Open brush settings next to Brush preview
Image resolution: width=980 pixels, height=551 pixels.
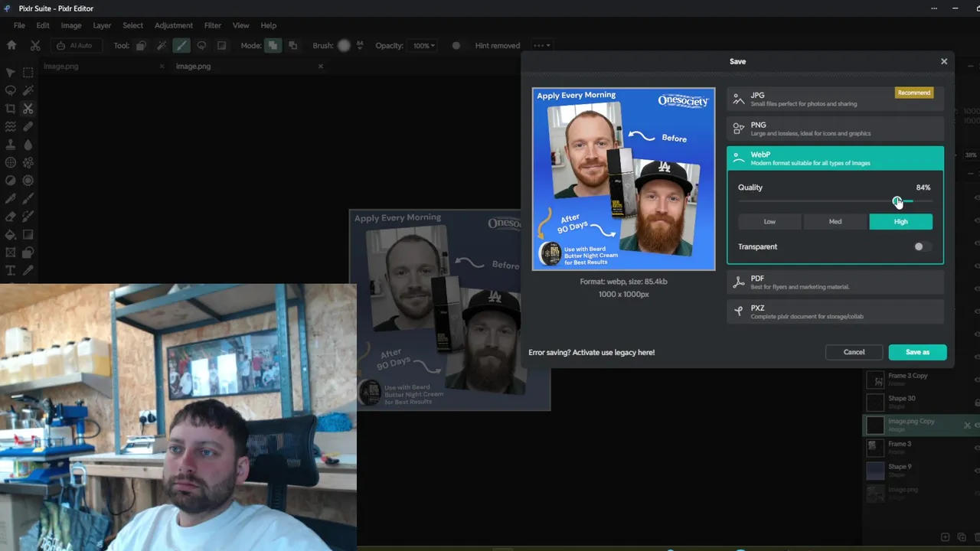pyautogui.click(x=360, y=45)
